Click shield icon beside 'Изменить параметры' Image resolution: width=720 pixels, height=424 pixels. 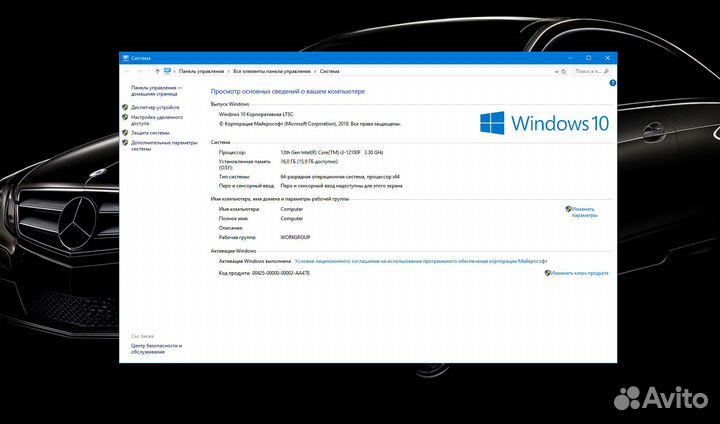point(568,209)
